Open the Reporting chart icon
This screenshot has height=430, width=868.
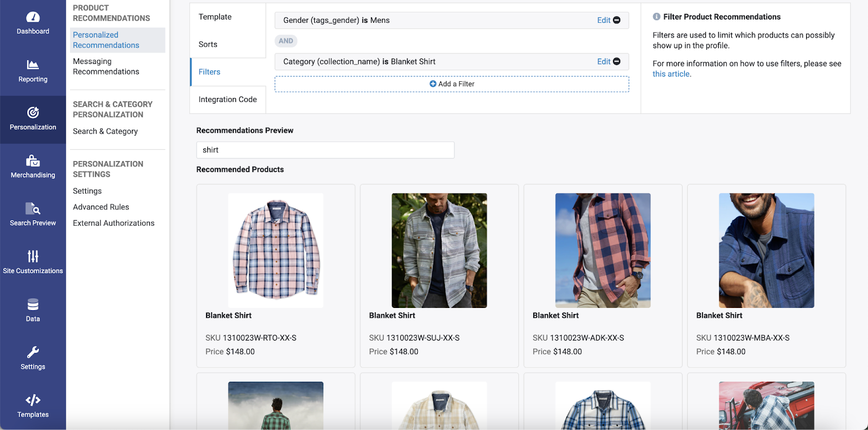pyautogui.click(x=33, y=65)
